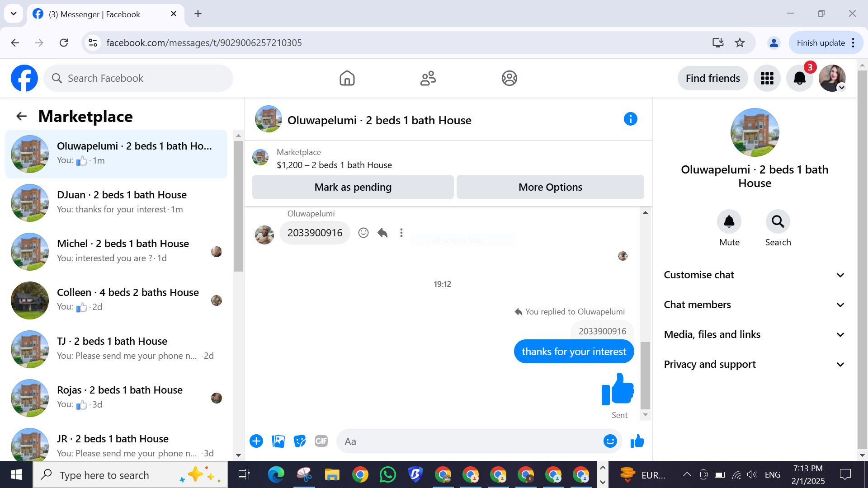Viewport: 868px width, 488px height.
Task: Open the plus more actions icon
Action: [256, 441]
